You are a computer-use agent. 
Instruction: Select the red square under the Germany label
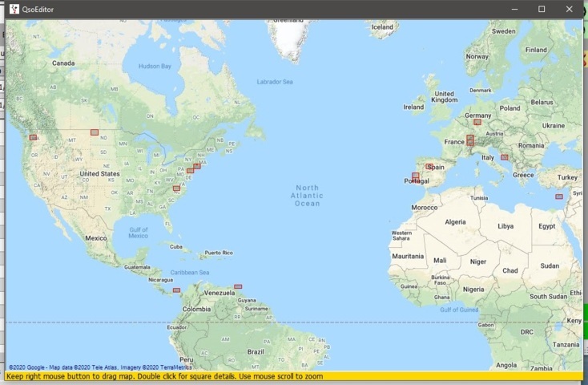coord(477,122)
